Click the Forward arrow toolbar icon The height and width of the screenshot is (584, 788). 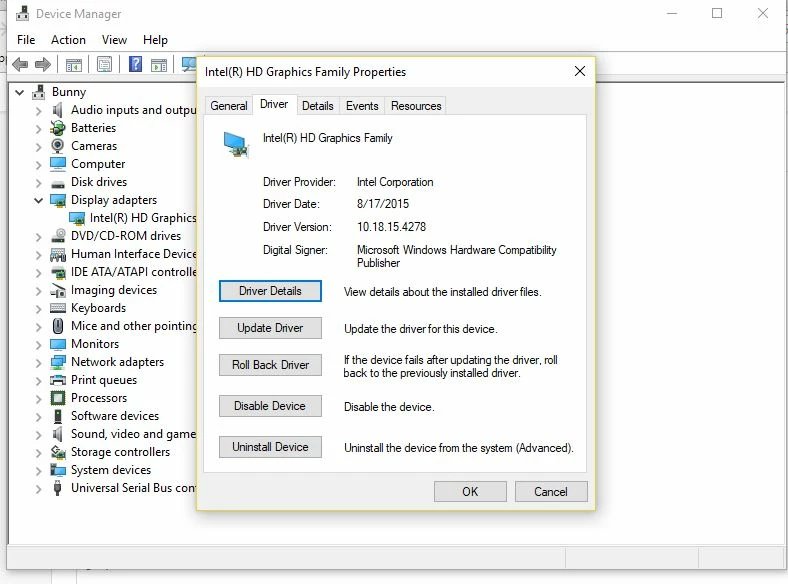pyautogui.click(x=43, y=64)
